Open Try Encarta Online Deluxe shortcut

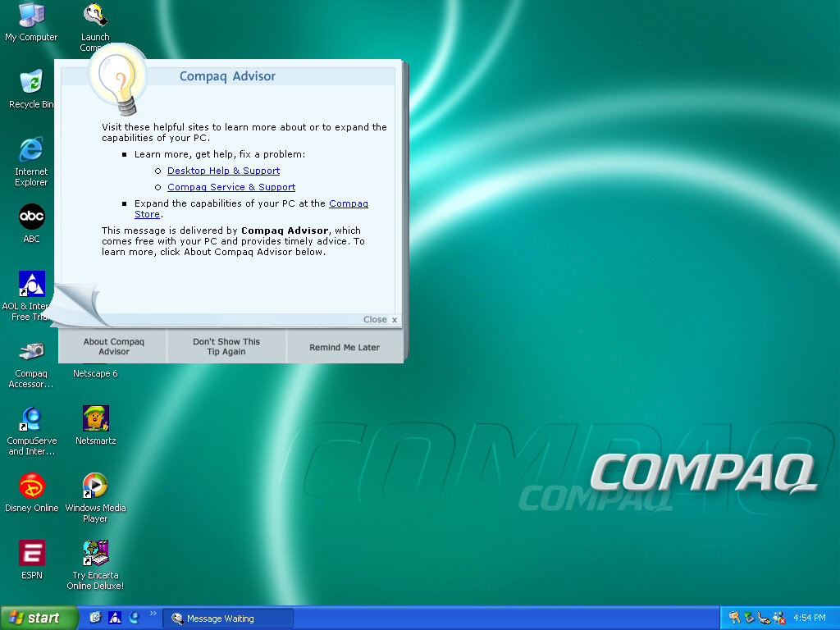point(95,554)
